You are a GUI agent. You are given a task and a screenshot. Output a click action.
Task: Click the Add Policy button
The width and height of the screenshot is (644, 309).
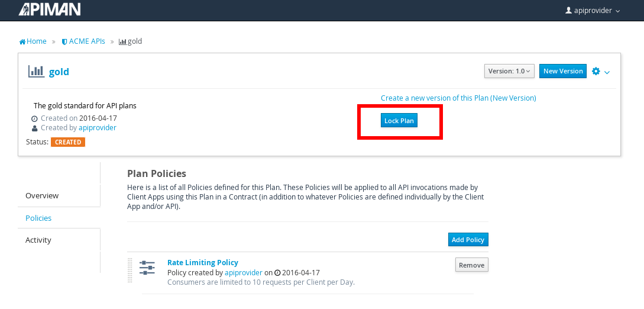pos(468,240)
